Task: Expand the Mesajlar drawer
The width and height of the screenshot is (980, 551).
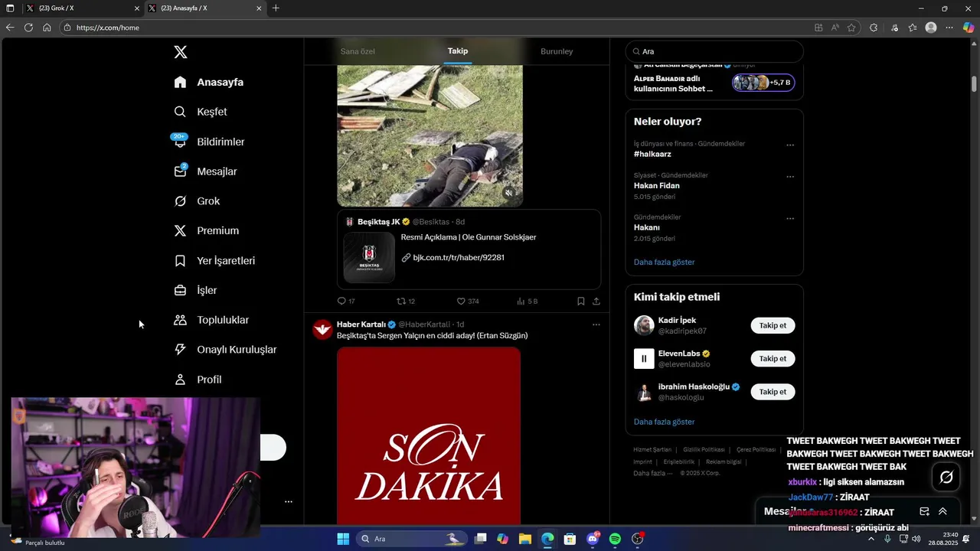Action: (x=942, y=511)
